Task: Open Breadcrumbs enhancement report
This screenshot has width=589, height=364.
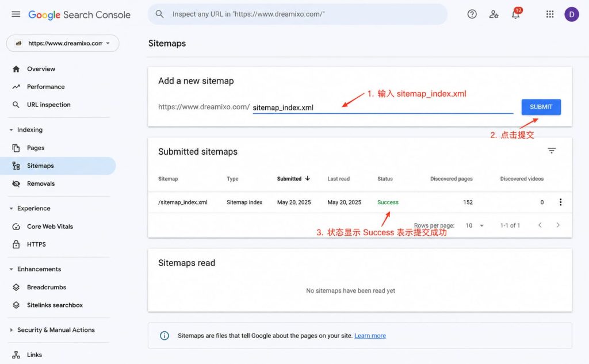Action: click(x=47, y=288)
